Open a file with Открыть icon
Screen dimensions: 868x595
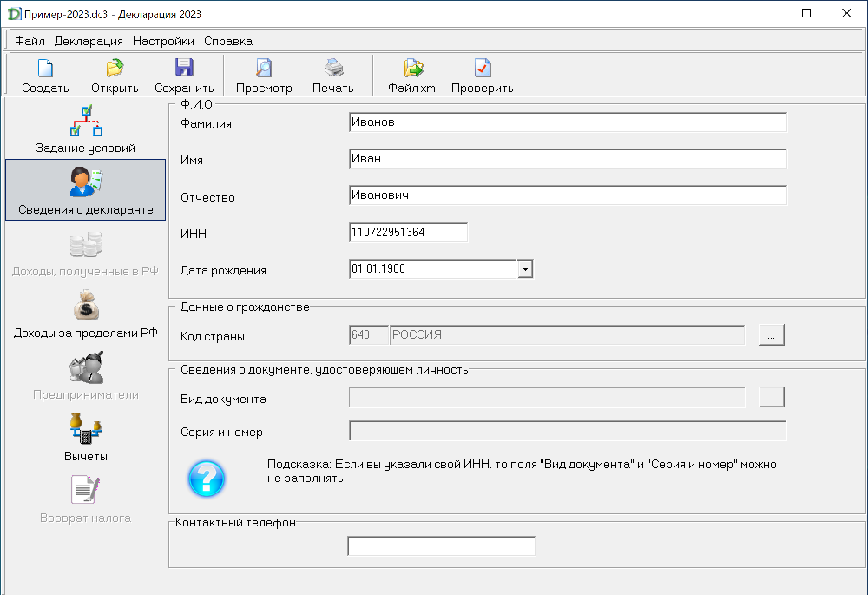point(115,69)
